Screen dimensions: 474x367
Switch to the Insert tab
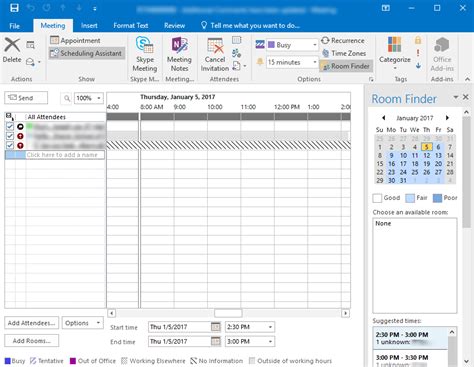tap(89, 25)
